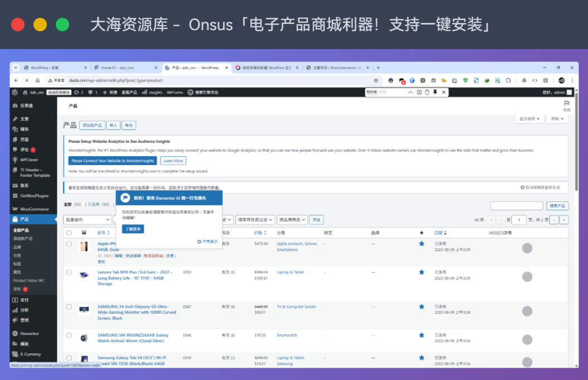Check the SAMSUNG 34-Inch Odyssey G5 row checkbox
Image resolution: width=588 pixels, height=380 pixels.
click(x=69, y=307)
